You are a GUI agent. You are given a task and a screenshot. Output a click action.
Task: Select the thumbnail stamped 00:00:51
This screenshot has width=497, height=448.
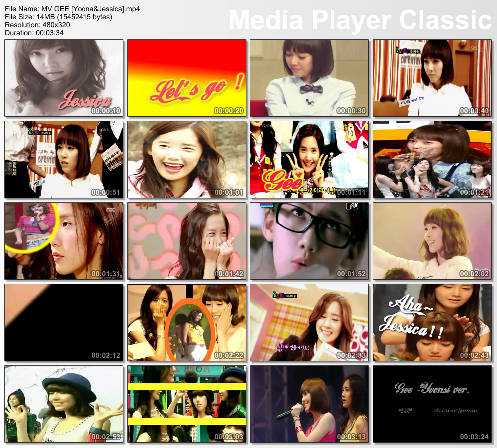[x=64, y=159]
